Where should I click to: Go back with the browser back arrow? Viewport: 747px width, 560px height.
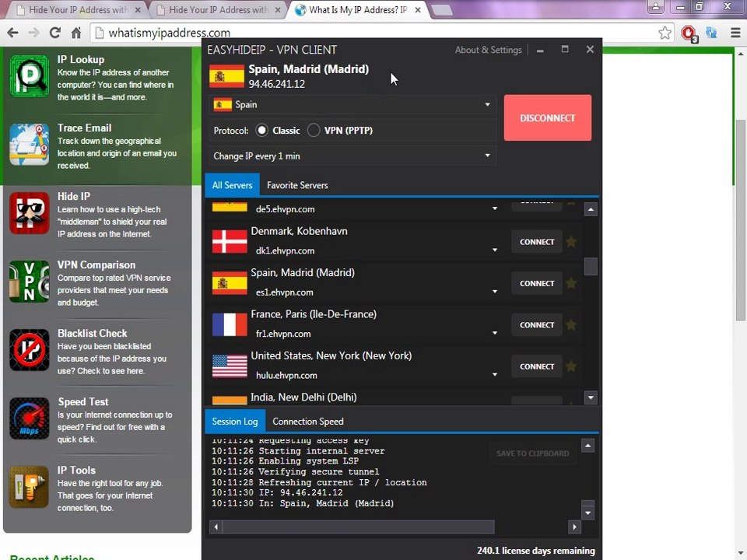(x=13, y=33)
